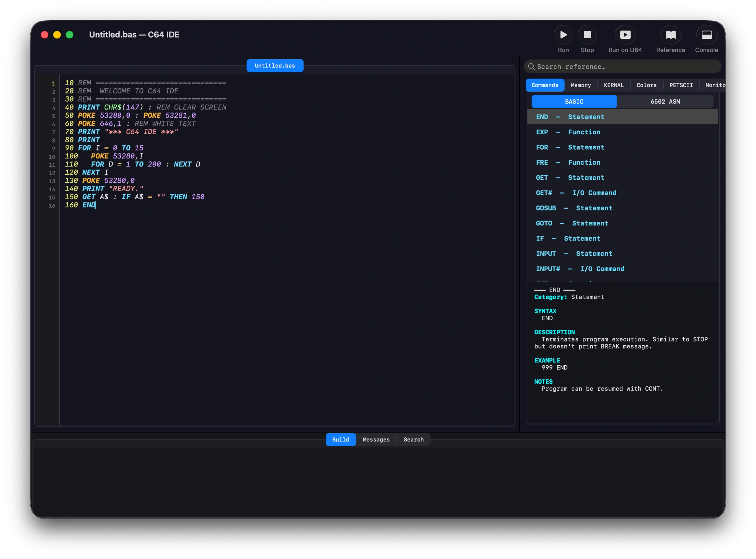Switch to 6502 ASM segment

(x=664, y=102)
